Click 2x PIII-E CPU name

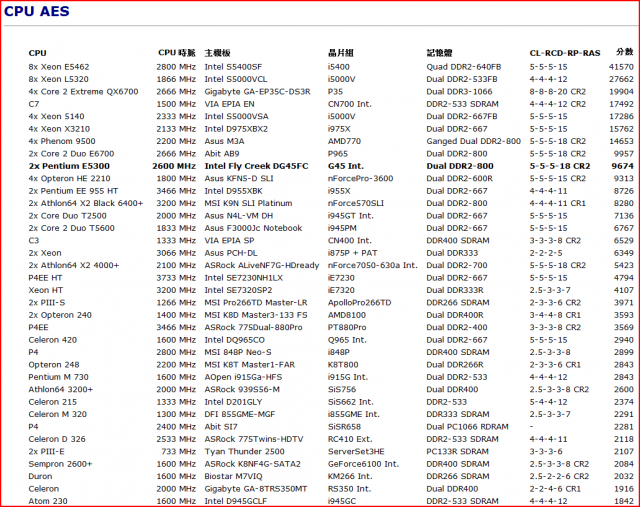(x=47, y=451)
